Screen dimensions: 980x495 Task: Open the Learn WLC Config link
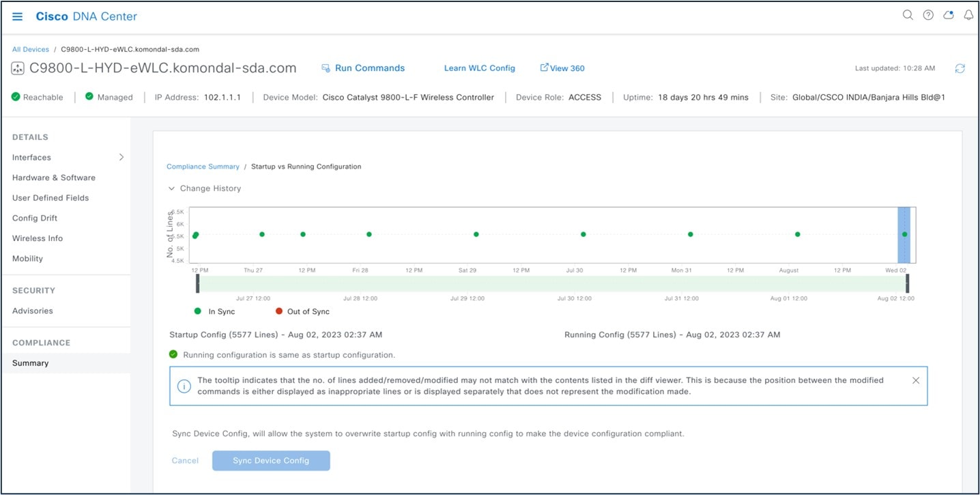coord(479,68)
